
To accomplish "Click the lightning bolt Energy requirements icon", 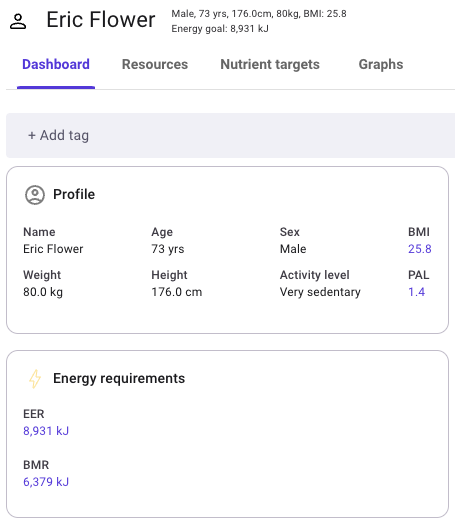I will click(35, 379).
